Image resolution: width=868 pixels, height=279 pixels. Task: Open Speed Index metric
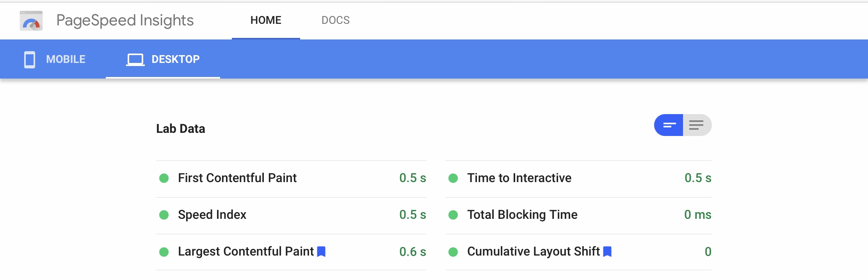(x=291, y=215)
